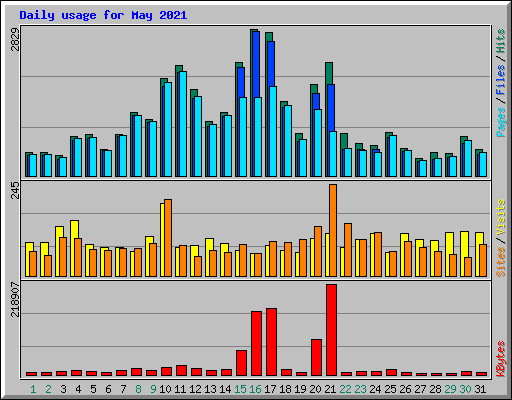Click day label 16 on the axis
Viewport: 512px width, 400px height.
[x=255, y=389]
